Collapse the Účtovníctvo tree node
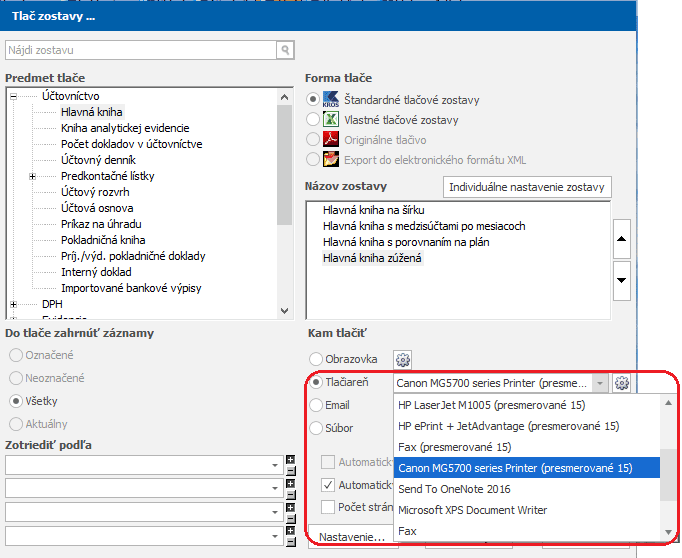Image resolution: width=682 pixels, height=558 pixels. pos(14,96)
